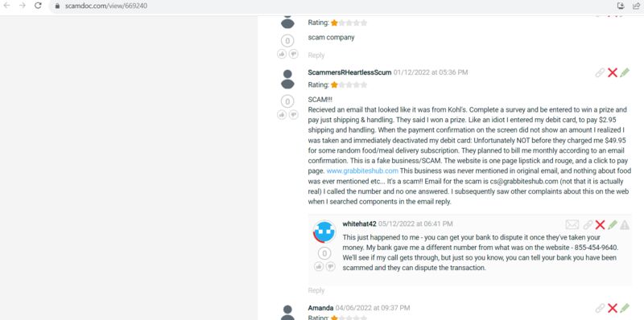Click the browser back arrow

(x=6, y=6)
